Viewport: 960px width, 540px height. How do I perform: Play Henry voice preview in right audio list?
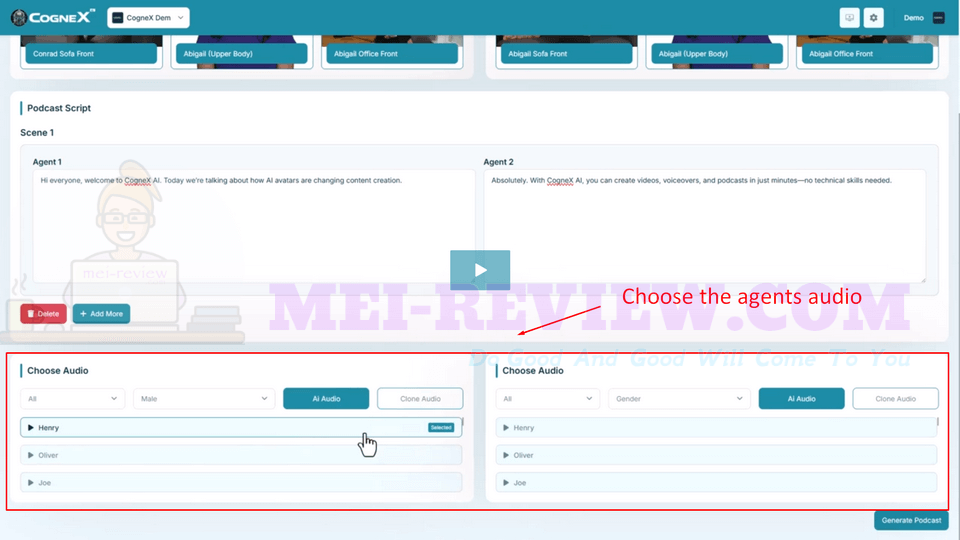(506, 427)
